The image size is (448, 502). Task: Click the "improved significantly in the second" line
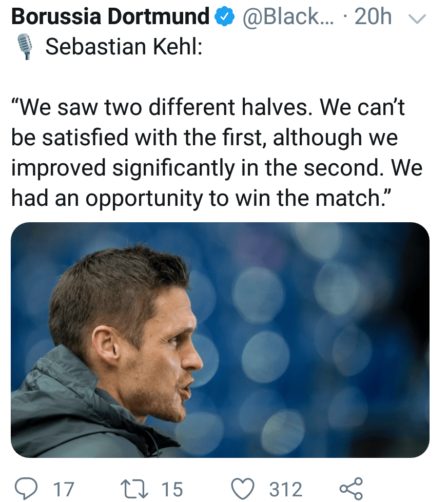216,168
